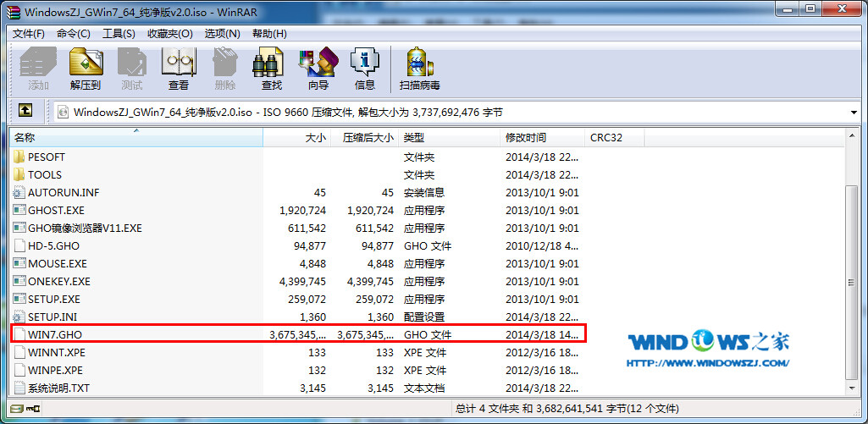Click the Info (信息) toolbar icon
868x424 pixels.
[365, 69]
